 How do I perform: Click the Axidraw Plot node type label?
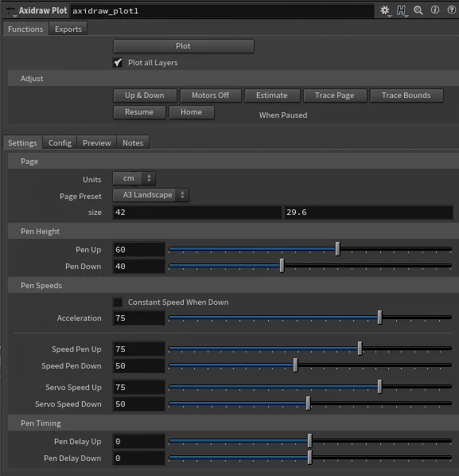pyautogui.click(x=43, y=10)
